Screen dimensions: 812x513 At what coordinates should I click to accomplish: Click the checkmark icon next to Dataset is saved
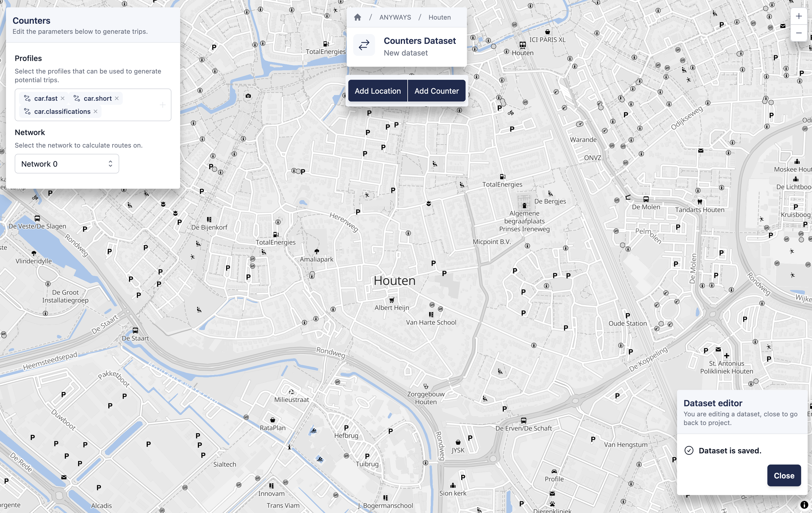[690, 450]
